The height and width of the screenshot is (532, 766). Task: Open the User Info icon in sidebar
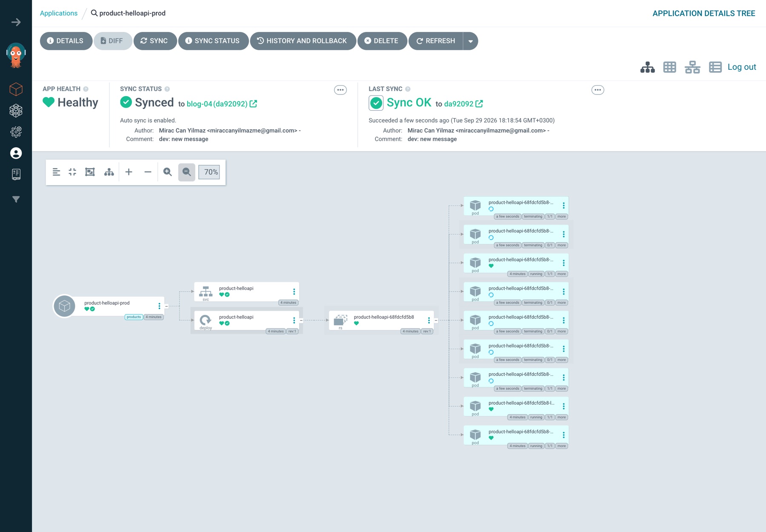[x=16, y=153]
